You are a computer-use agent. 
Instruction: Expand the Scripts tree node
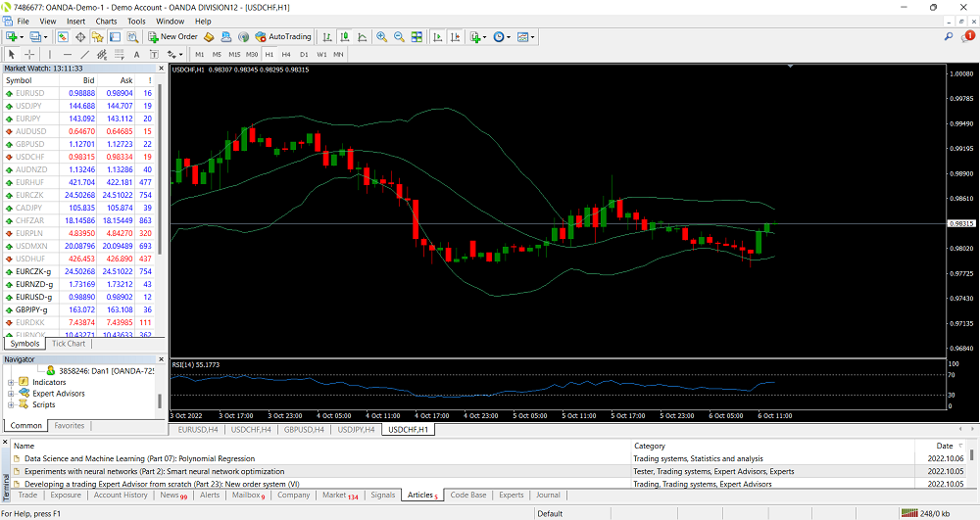point(11,404)
